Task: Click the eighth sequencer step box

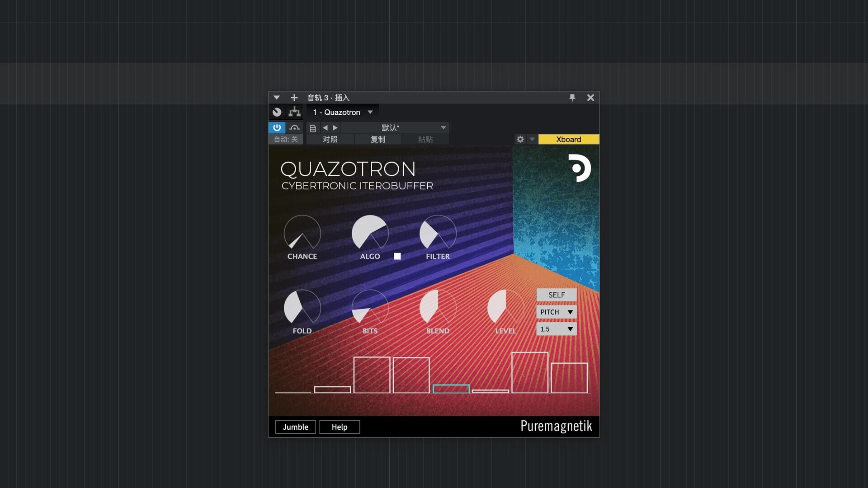Action: click(569, 378)
